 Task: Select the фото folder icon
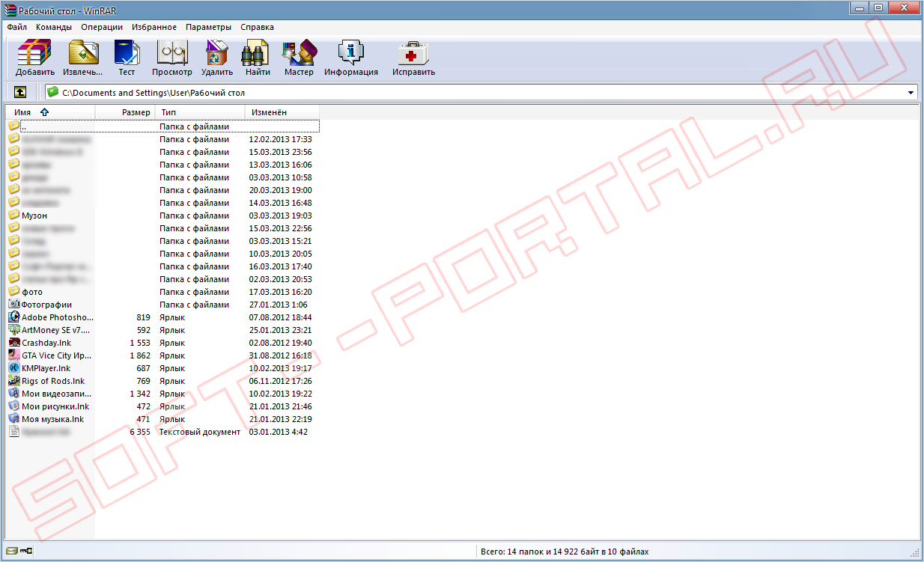point(13,292)
